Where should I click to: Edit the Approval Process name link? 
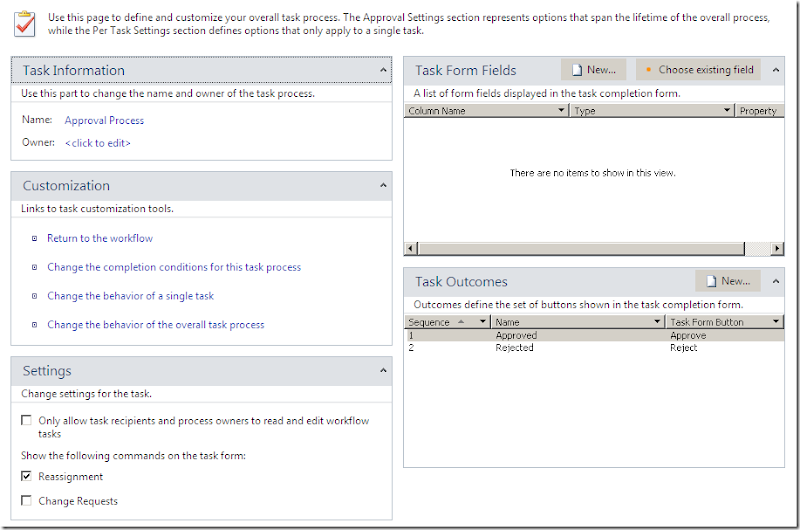(x=104, y=120)
